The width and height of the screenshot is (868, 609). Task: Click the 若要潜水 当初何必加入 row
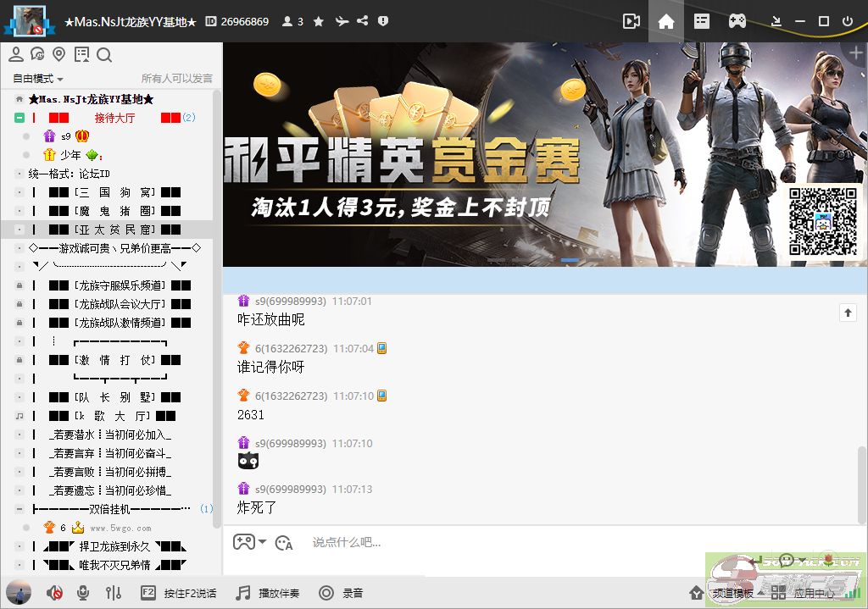click(x=110, y=435)
